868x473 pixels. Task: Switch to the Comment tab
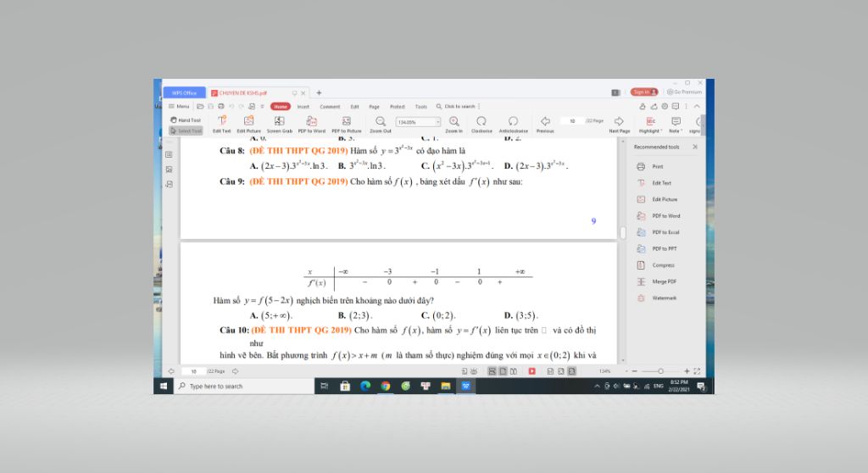point(330,106)
